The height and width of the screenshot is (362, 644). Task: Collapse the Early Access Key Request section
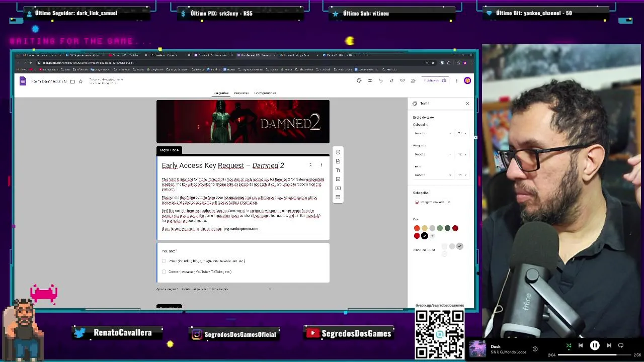tap(310, 165)
